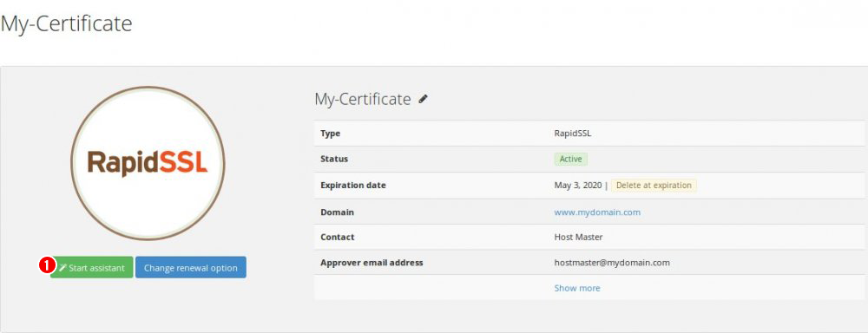Open the www.mydomain.com link
868x333 pixels.
point(597,212)
